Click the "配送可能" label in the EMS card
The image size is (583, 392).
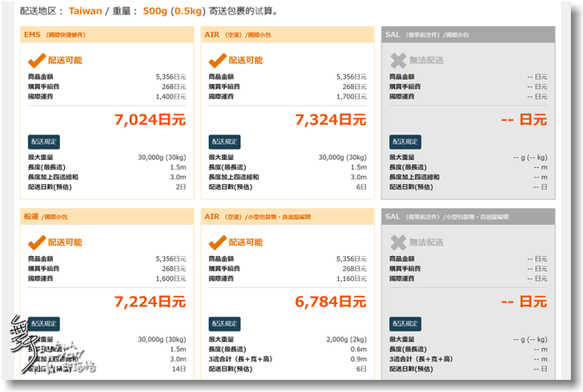65,60
